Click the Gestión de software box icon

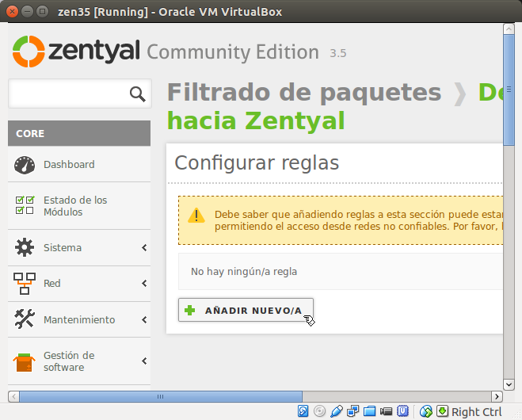24,362
